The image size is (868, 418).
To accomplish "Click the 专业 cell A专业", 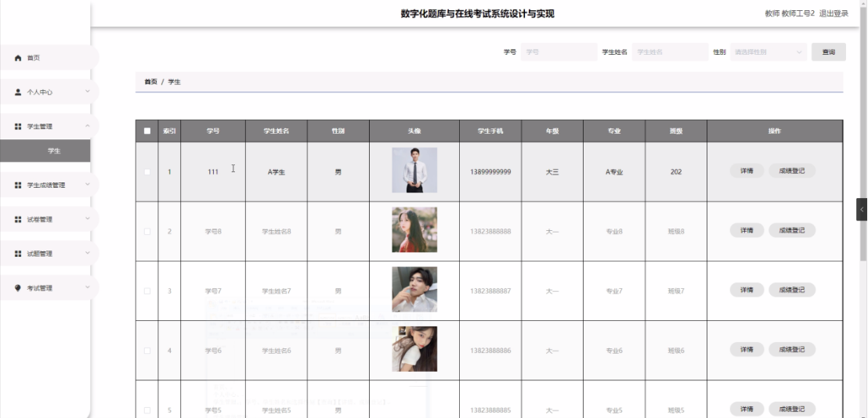I will pyautogui.click(x=614, y=172).
